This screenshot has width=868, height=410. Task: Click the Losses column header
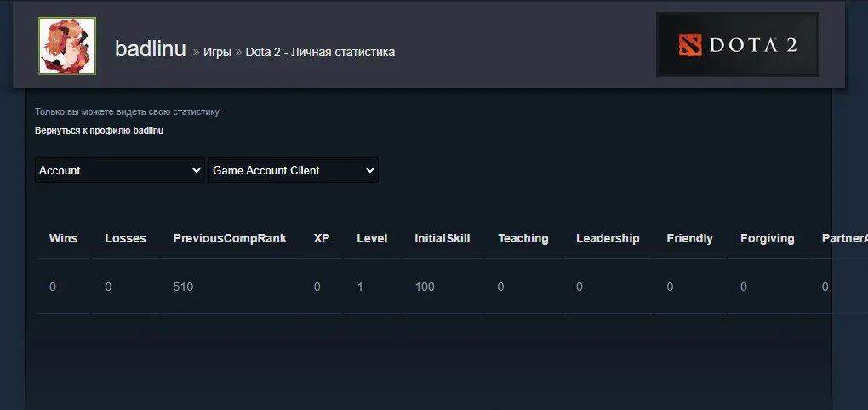point(125,238)
